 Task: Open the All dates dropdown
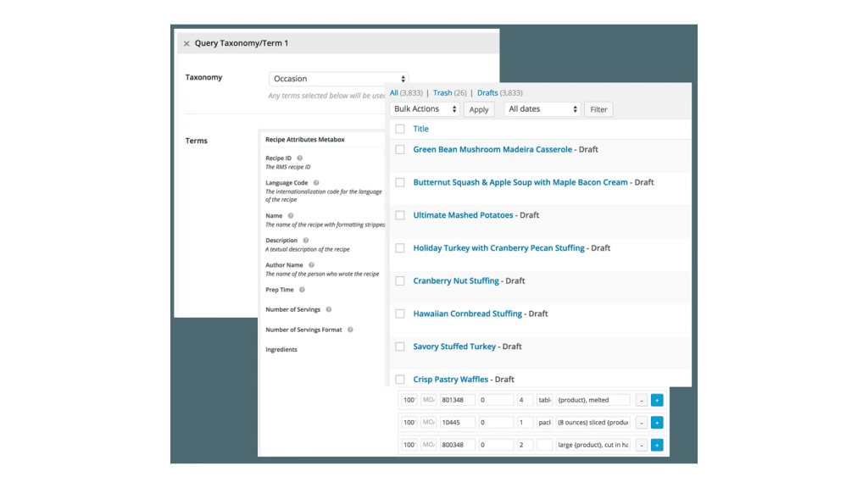542,109
